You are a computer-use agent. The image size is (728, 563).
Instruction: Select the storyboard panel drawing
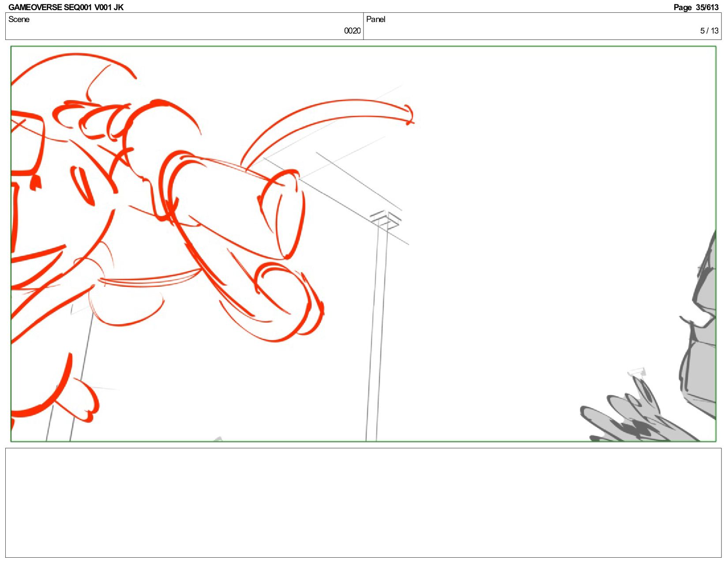tap(363, 244)
